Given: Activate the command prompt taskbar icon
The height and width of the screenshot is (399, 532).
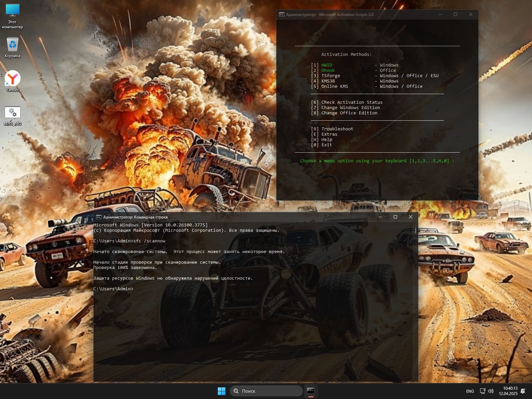Looking at the screenshot, I should coord(311,391).
